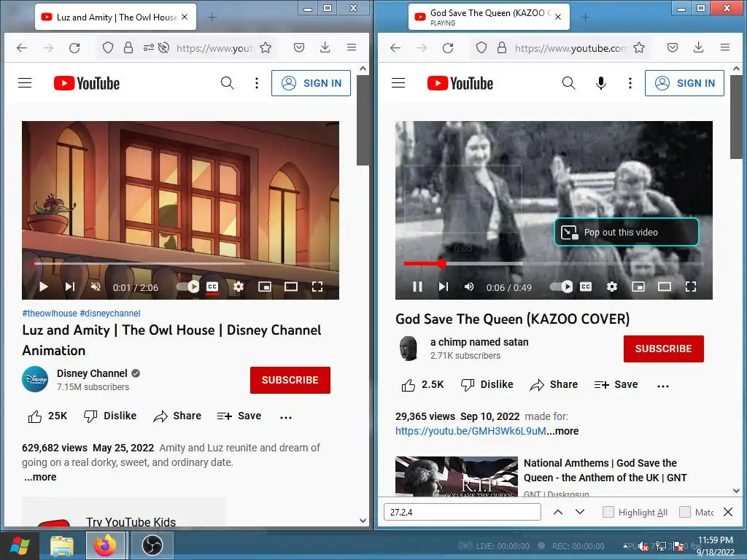Open Firefox application menu in left window

click(352, 47)
